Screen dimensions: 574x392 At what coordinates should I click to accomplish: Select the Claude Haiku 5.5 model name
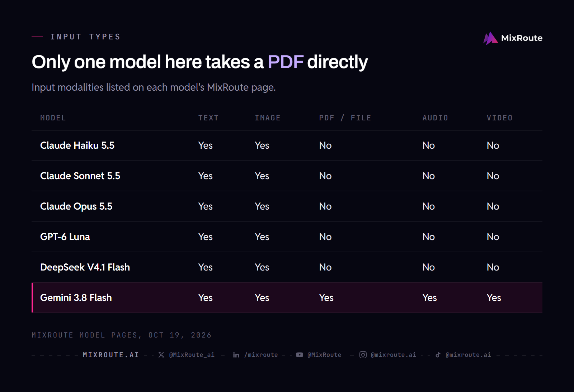[x=77, y=145]
